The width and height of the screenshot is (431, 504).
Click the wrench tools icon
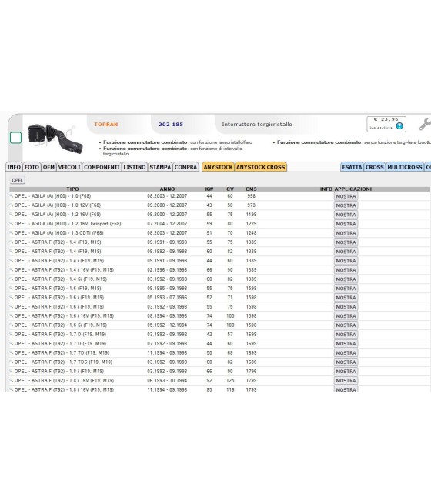click(x=425, y=125)
